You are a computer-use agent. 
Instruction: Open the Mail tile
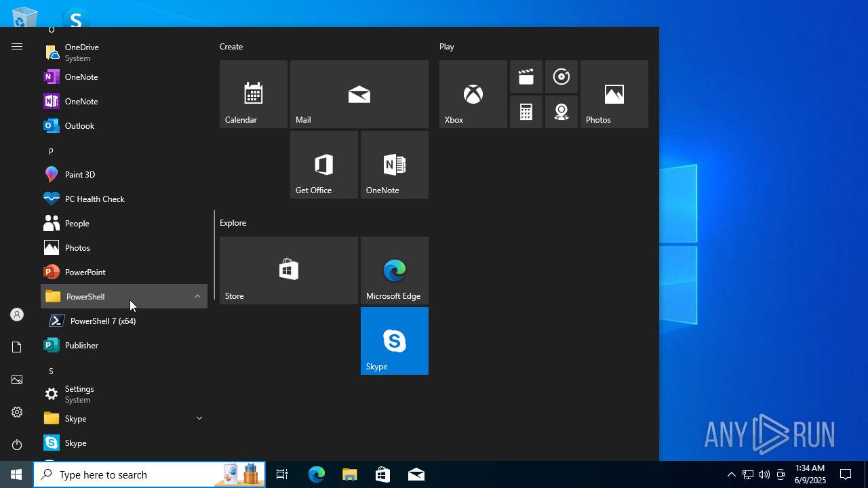click(359, 94)
